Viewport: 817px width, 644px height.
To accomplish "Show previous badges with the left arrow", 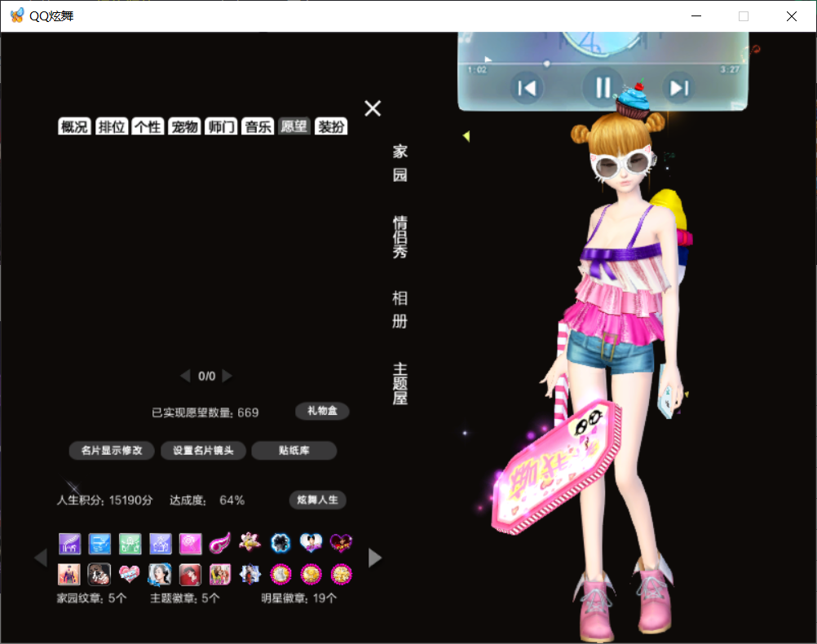I will tap(41, 558).
